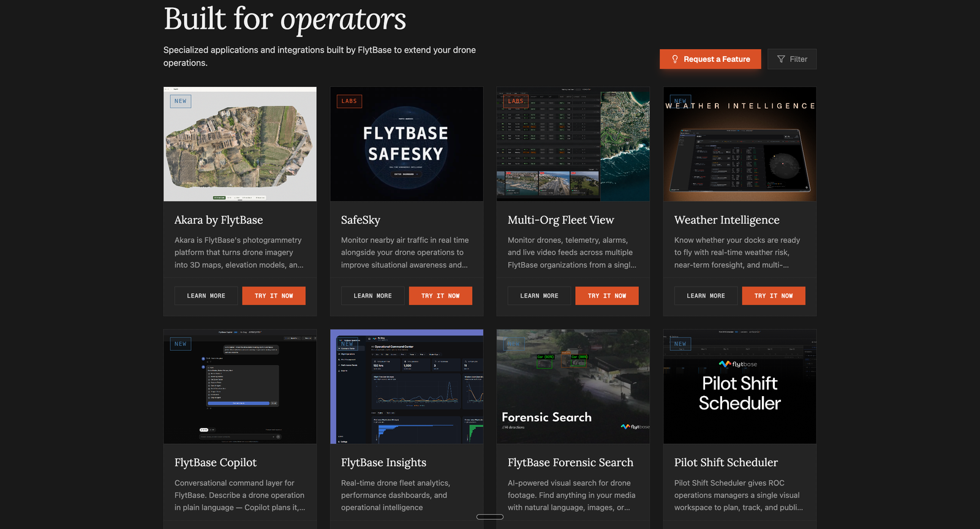This screenshot has width=980, height=529.
Task: Open the Weather Intelligence thumbnail image
Action: tap(740, 144)
